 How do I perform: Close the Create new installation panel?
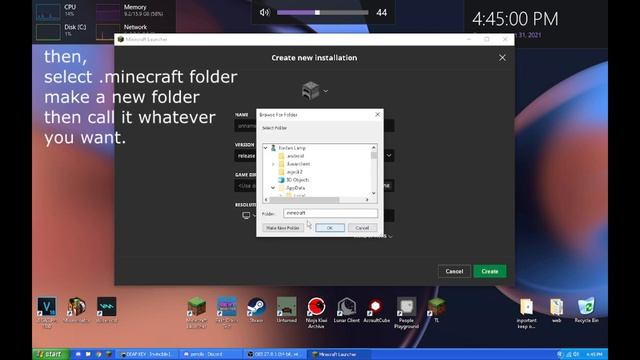pos(502,58)
